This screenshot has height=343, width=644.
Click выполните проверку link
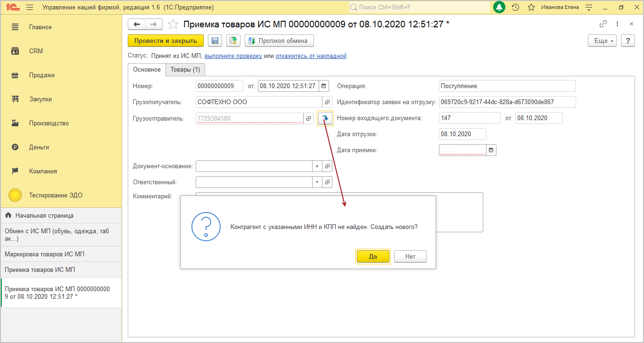coord(233,56)
